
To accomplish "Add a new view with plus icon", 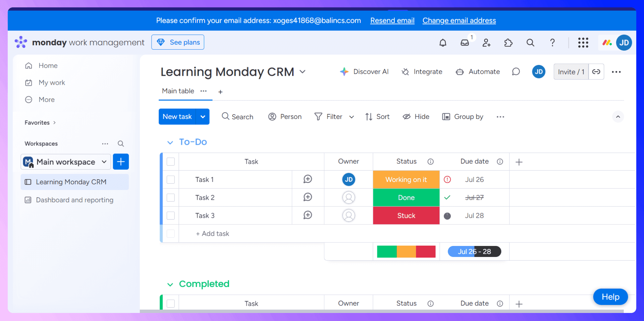I will [x=220, y=92].
